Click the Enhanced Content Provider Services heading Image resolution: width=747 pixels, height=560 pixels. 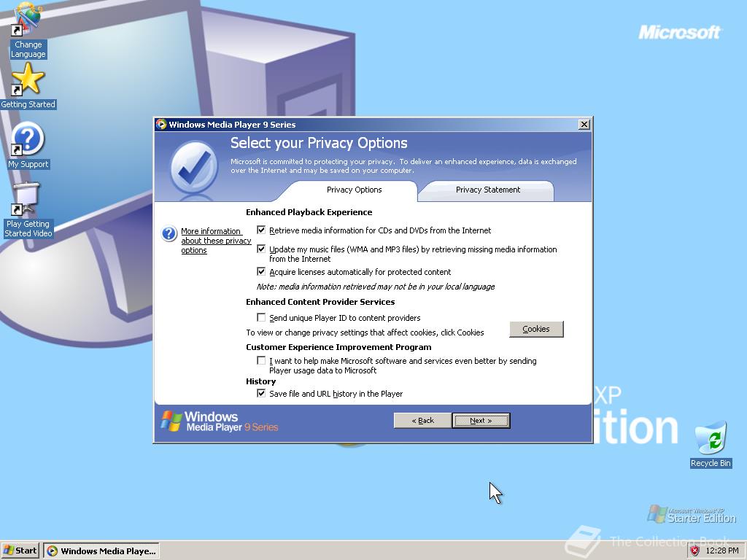click(320, 302)
